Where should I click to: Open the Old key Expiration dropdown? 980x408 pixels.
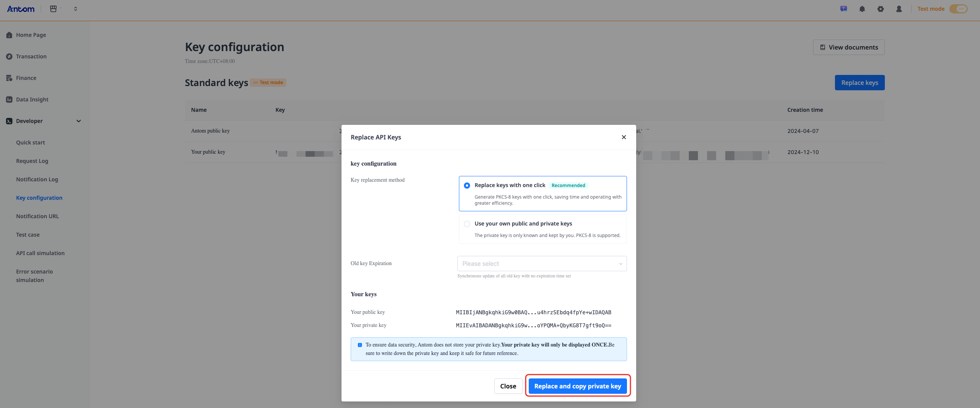click(541, 263)
